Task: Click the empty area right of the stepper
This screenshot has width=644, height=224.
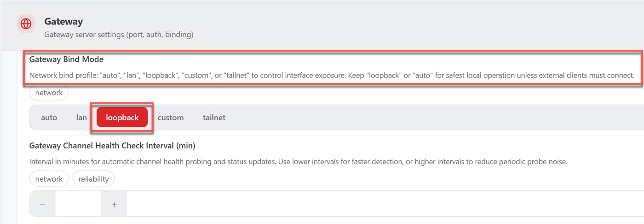Action: (385, 205)
